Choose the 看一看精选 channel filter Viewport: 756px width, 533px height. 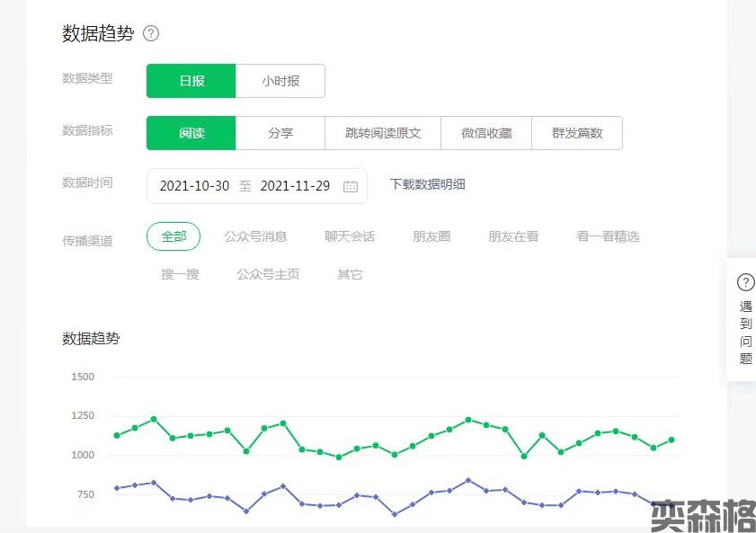coord(608,236)
